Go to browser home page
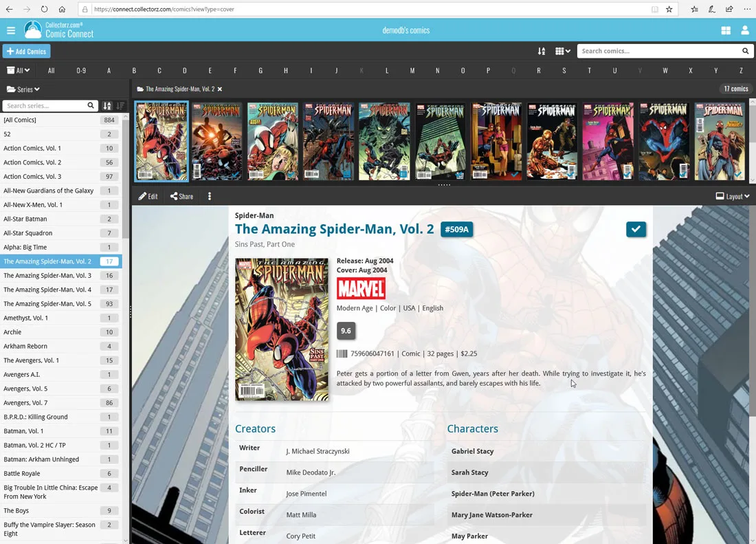This screenshot has height=544, width=756. tap(62, 9)
